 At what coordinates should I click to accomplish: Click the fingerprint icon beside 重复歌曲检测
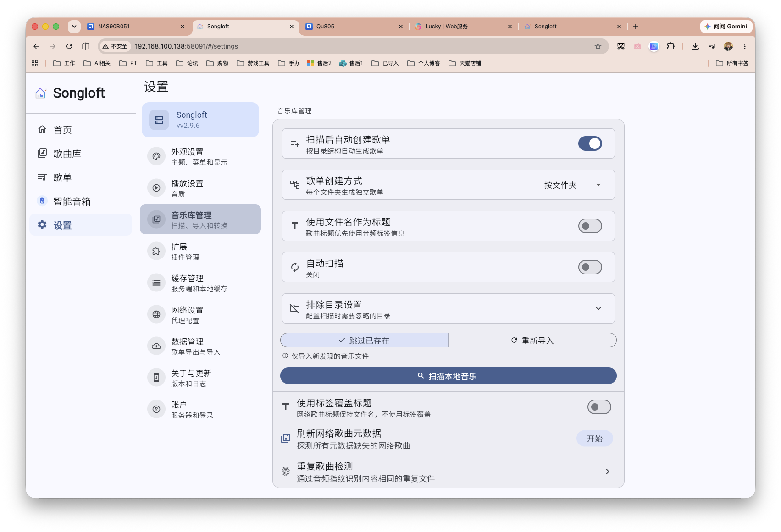click(x=286, y=472)
